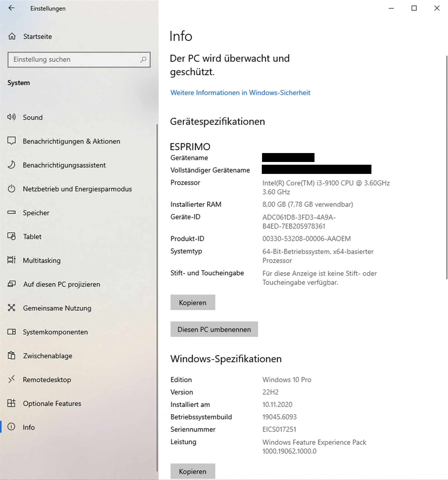Viewport: 448px width, 480px height.
Task: Select the Remotedesktop icon
Action: [x=11, y=379]
